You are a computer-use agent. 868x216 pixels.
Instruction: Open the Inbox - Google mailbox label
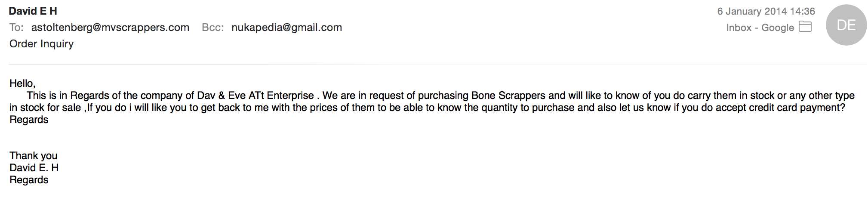coord(760,28)
